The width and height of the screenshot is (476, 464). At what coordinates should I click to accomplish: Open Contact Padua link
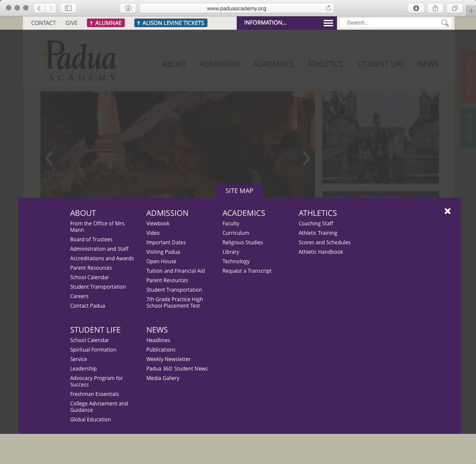point(87,306)
